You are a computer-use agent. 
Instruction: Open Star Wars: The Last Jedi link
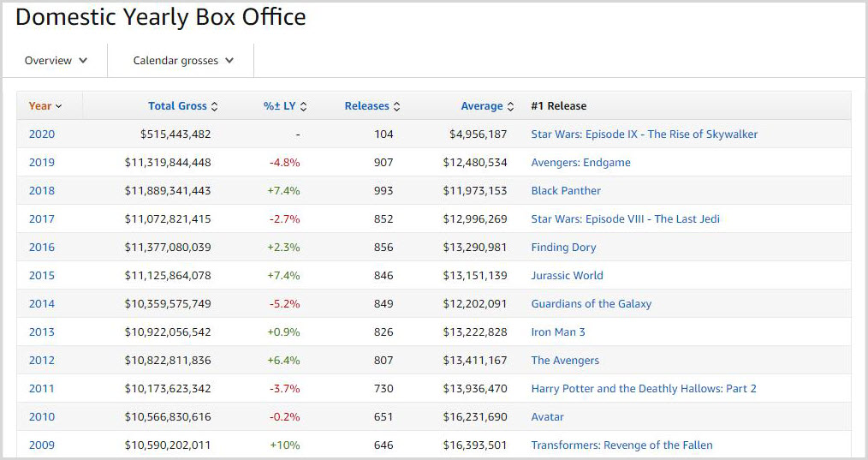pyautogui.click(x=626, y=219)
